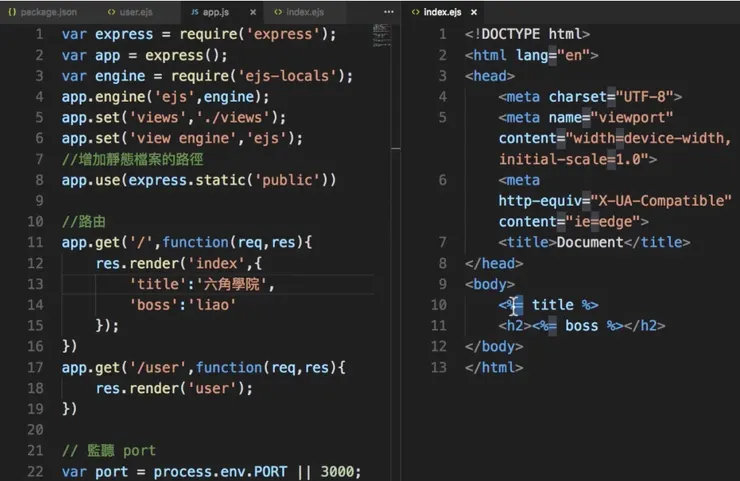Viewport: 740px width, 481px height.
Task: Open the more actions ellipsis menu
Action: pyautogui.click(x=389, y=12)
